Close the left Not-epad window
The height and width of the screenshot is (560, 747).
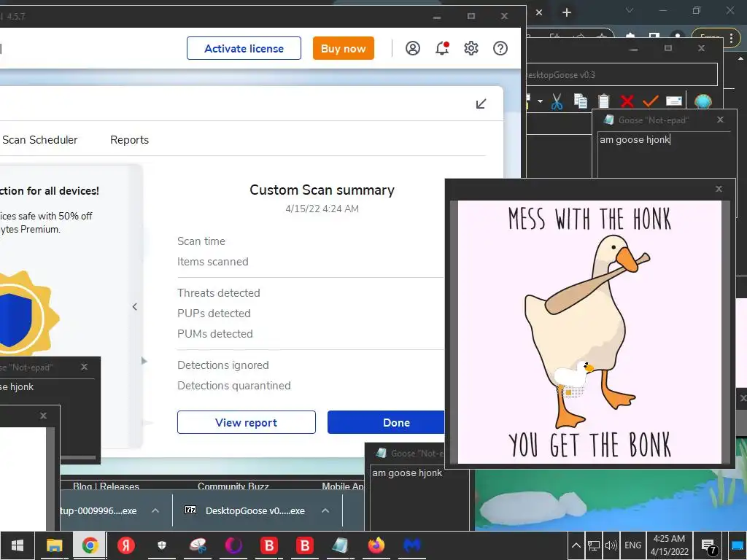85,367
